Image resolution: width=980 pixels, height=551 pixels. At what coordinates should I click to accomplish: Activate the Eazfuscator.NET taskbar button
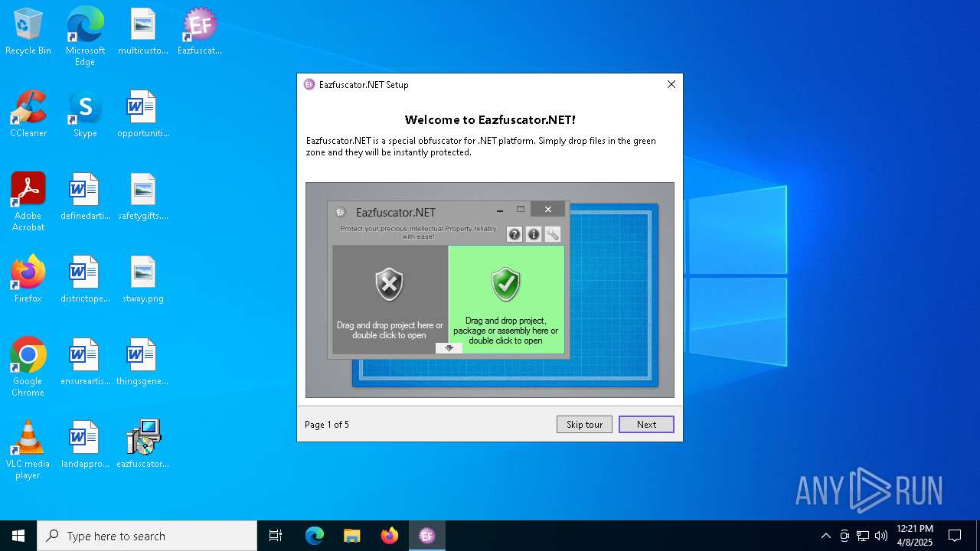[x=427, y=536]
